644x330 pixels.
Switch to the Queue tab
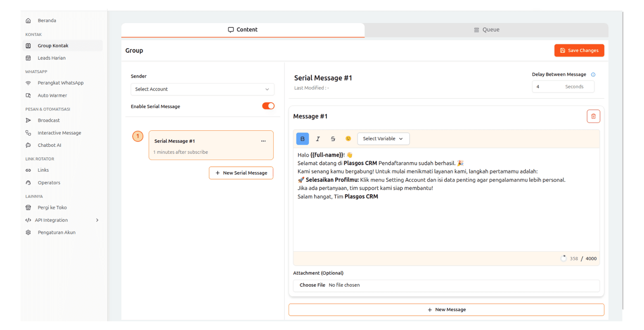[x=486, y=30]
